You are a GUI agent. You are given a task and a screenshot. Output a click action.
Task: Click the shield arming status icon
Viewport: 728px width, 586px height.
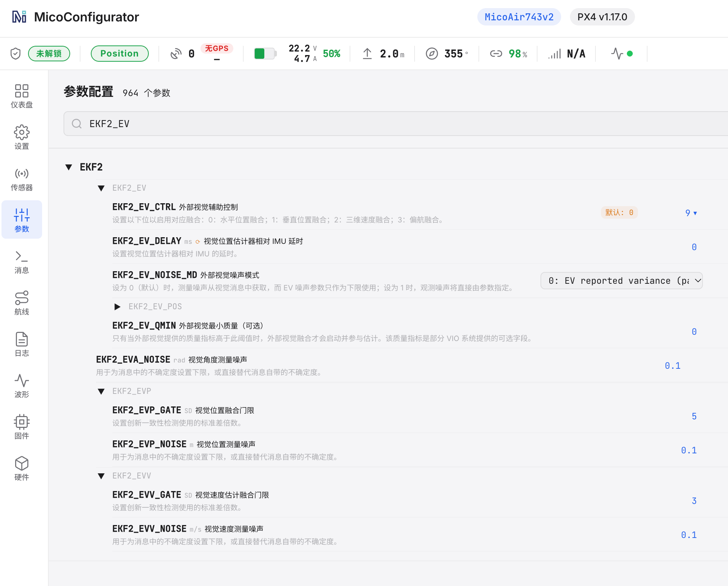click(x=16, y=54)
